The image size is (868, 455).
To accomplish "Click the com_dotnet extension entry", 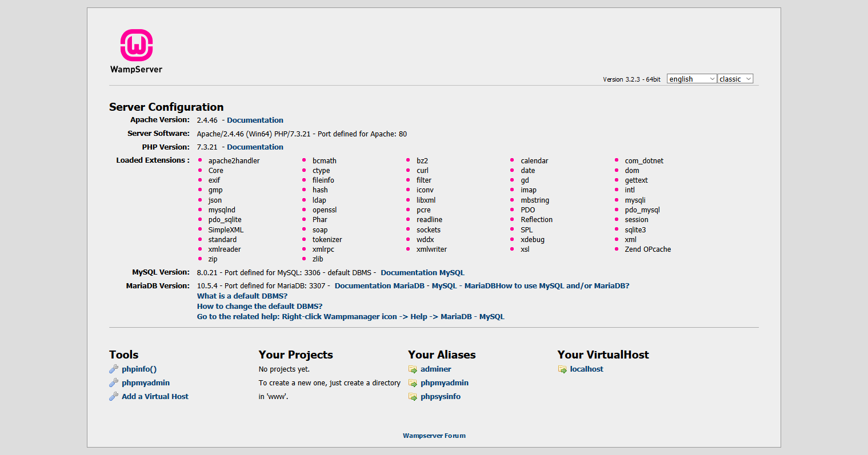I will point(644,161).
